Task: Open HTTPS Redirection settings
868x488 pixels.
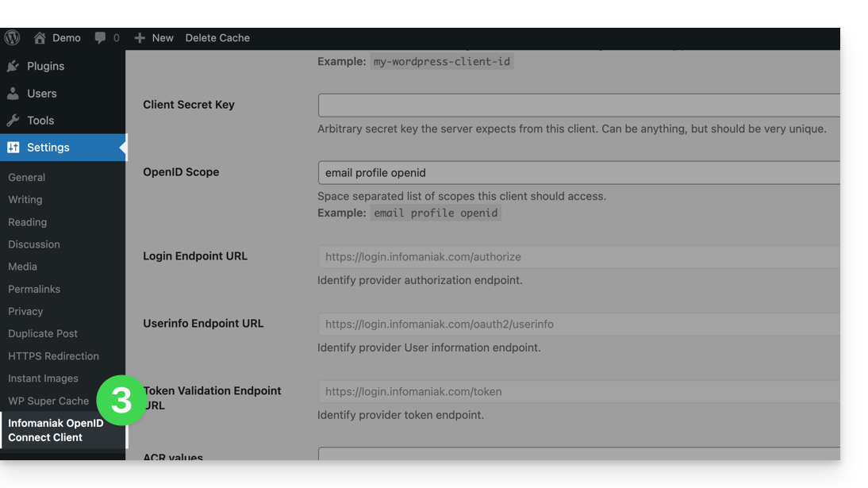Action: click(53, 356)
